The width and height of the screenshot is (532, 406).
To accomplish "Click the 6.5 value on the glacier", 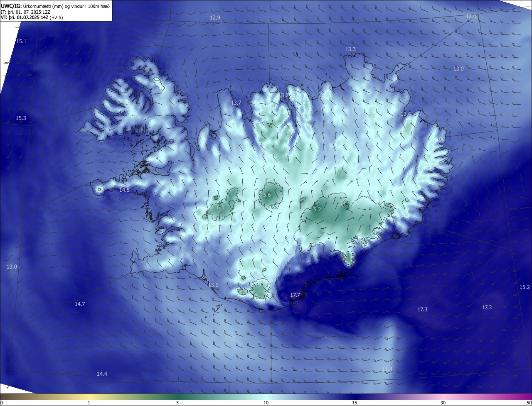I will (221, 207).
